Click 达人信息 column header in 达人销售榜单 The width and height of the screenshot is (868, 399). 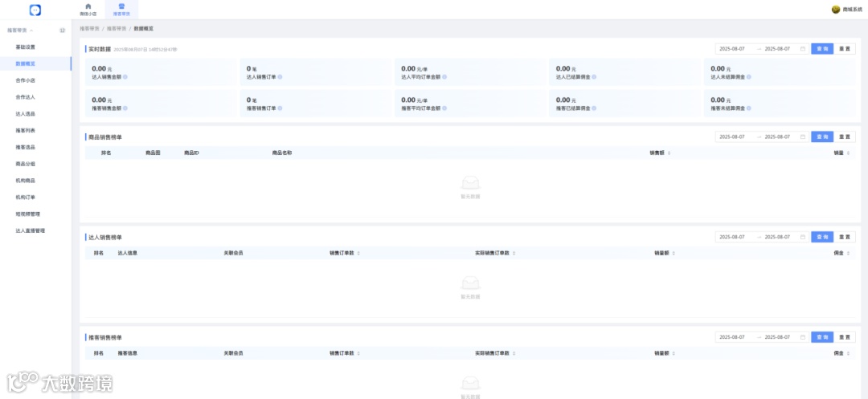click(127, 253)
